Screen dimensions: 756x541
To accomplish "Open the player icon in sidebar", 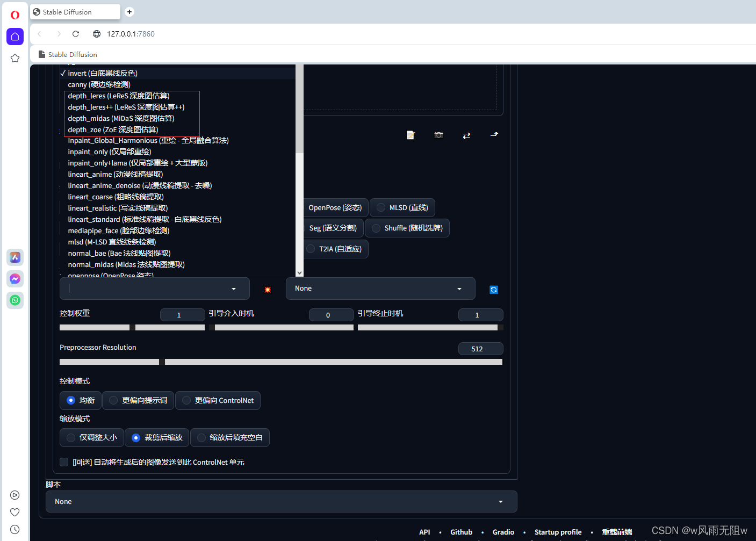I will click(15, 495).
